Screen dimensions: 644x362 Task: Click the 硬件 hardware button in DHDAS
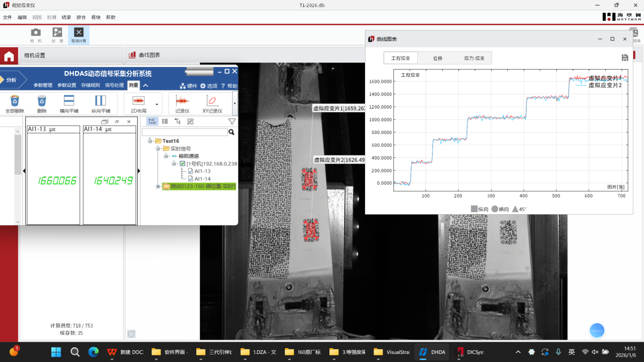coord(189,86)
